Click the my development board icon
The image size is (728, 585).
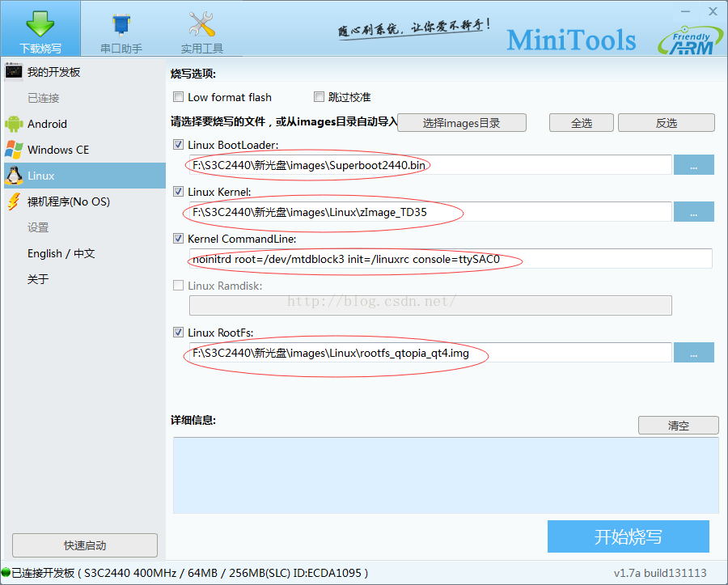point(14,71)
